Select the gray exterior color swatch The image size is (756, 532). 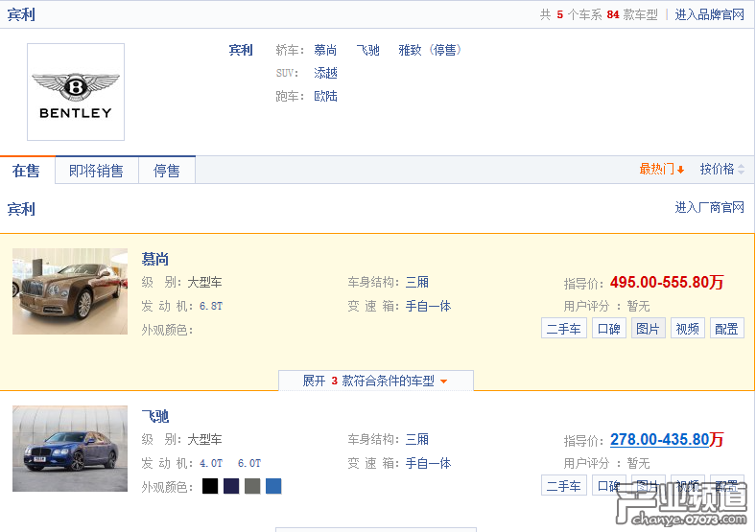(x=252, y=486)
